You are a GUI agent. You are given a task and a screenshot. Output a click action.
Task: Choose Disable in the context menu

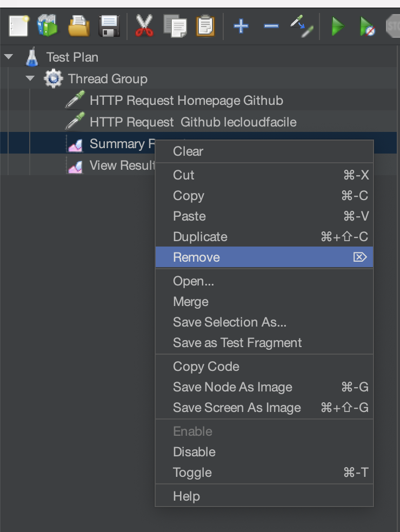(x=194, y=452)
